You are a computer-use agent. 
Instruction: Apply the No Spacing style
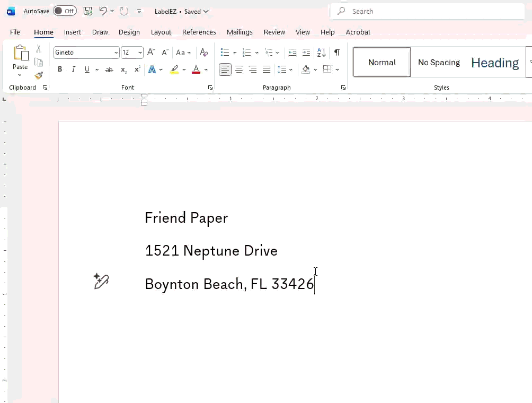pyautogui.click(x=439, y=63)
